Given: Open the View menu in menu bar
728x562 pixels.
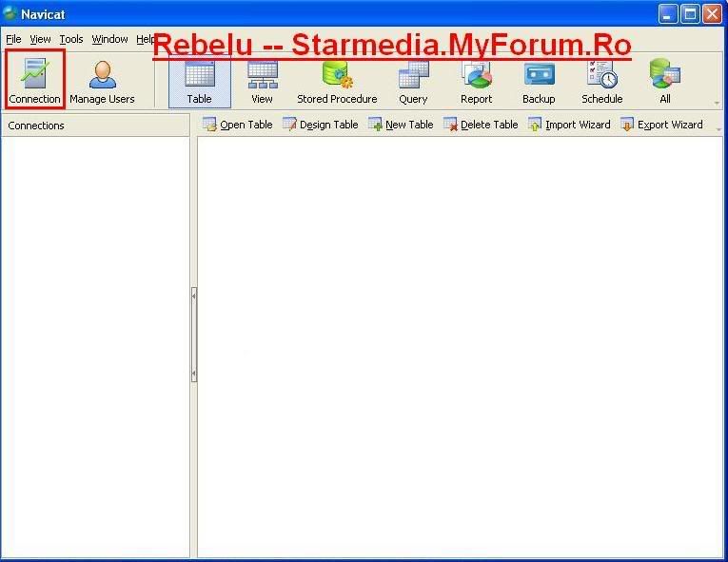Looking at the screenshot, I should click(40, 39).
